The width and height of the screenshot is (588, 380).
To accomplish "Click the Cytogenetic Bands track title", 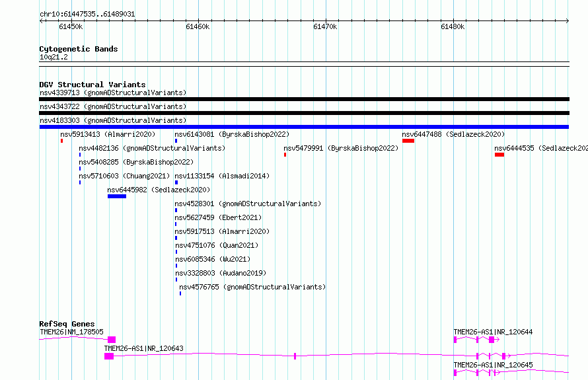I will [x=79, y=49].
